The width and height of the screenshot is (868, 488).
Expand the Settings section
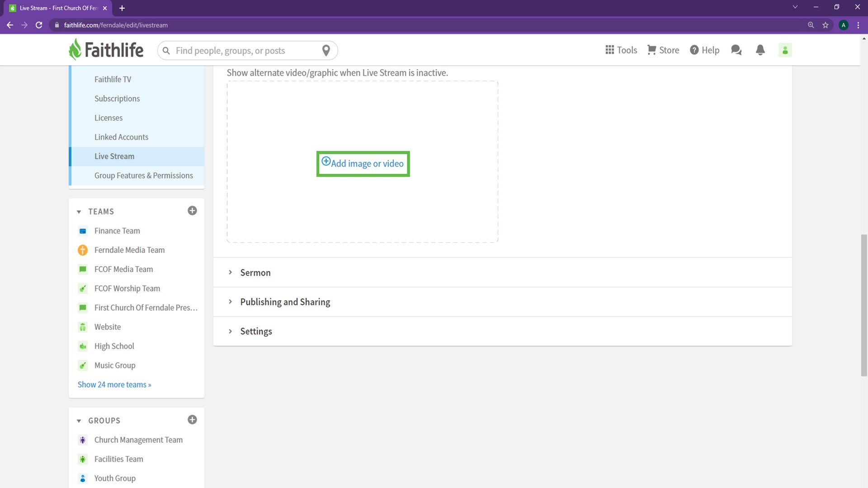502,331
